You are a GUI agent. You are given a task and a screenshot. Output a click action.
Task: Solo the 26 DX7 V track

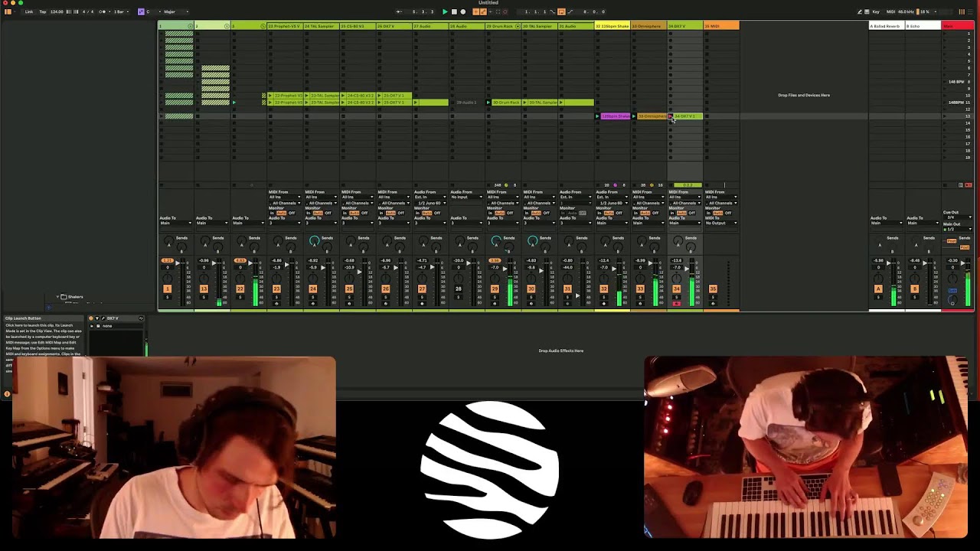387,297
